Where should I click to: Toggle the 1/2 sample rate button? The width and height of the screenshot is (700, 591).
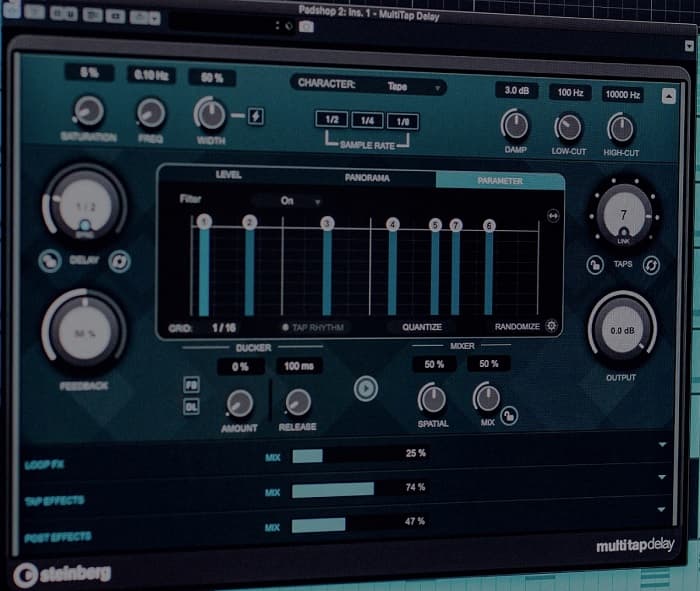pos(332,119)
